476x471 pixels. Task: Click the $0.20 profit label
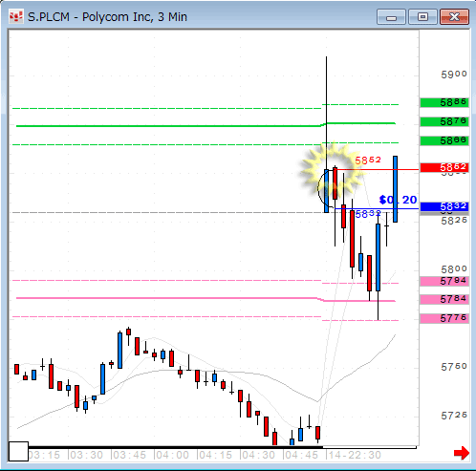click(398, 200)
